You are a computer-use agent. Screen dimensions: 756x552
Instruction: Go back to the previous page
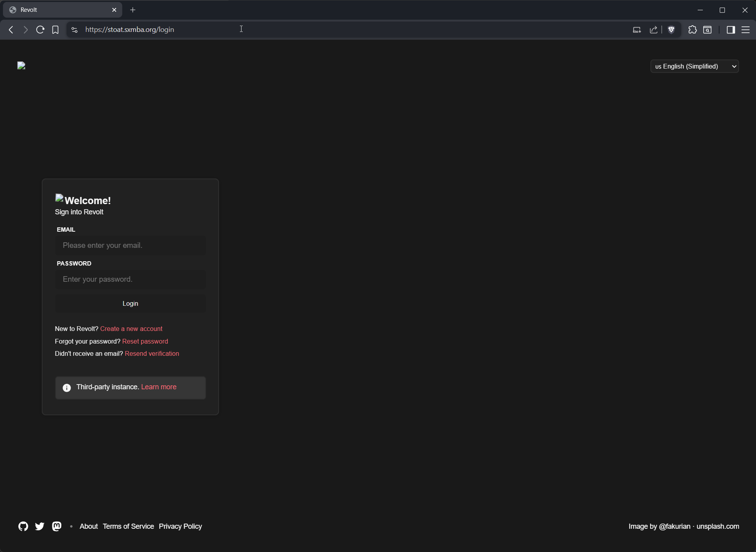tap(11, 30)
